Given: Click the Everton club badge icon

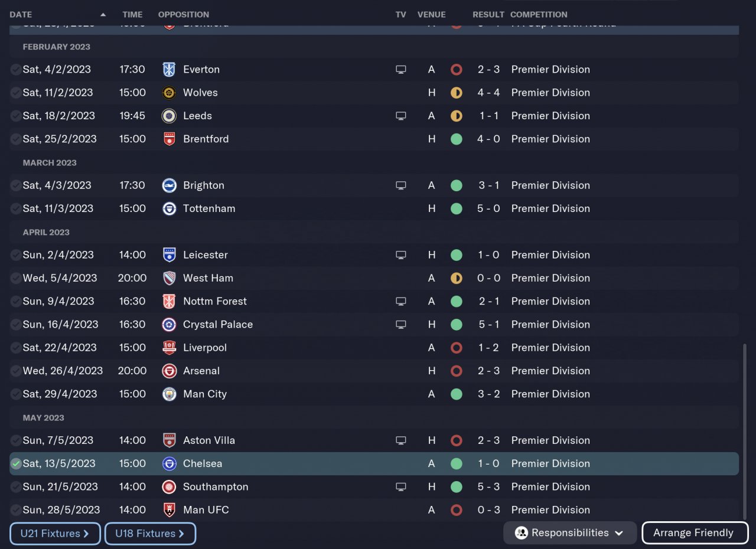Looking at the screenshot, I should coord(169,70).
